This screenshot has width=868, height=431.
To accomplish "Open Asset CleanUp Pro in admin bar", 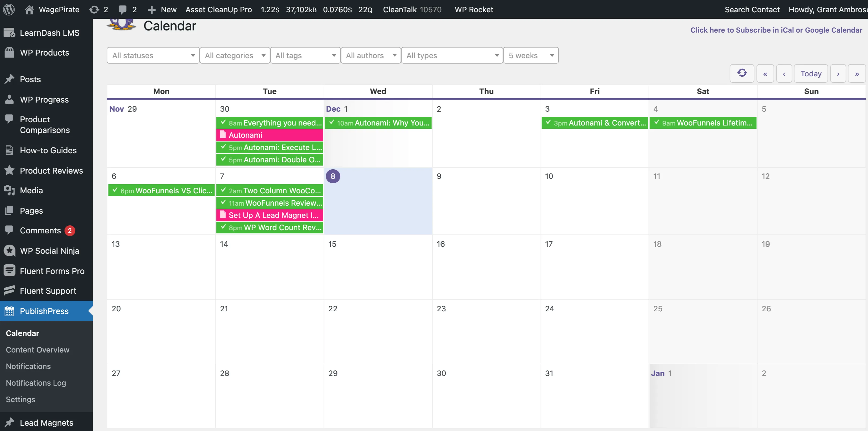I will [219, 9].
